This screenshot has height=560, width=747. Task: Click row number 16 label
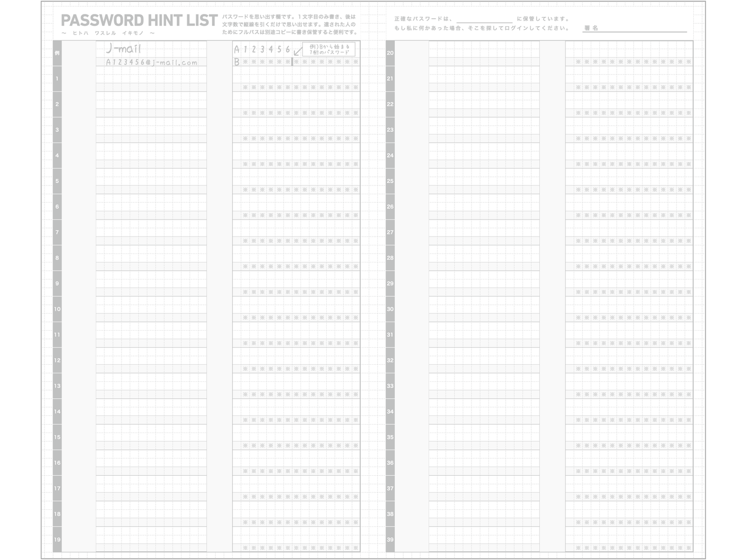pos(57,463)
